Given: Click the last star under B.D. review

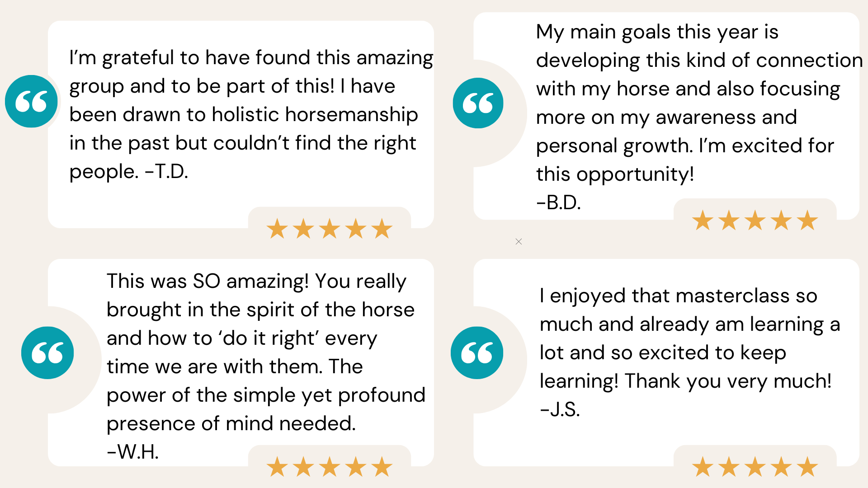Looking at the screenshot, I should click(x=807, y=220).
